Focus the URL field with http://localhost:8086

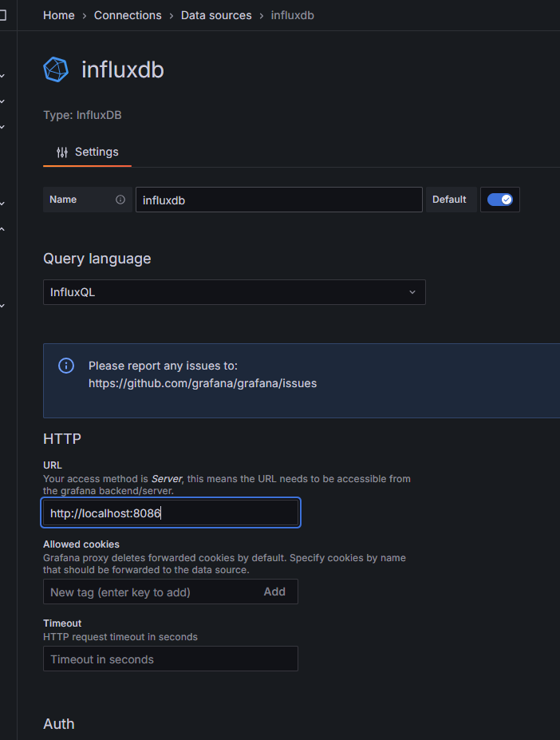coord(171,513)
